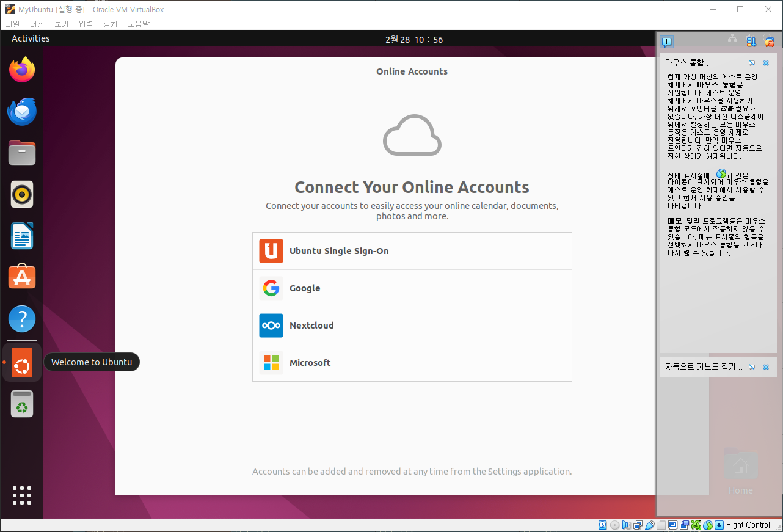Click the 마우스 통합... notification title
This screenshot has height=532, width=783.
tap(688, 63)
